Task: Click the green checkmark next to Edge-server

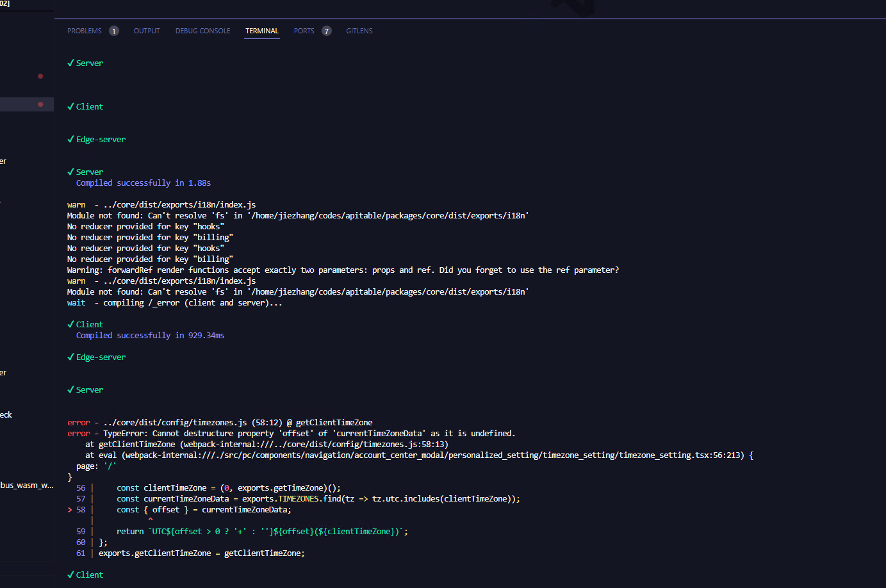Action: coord(70,138)
